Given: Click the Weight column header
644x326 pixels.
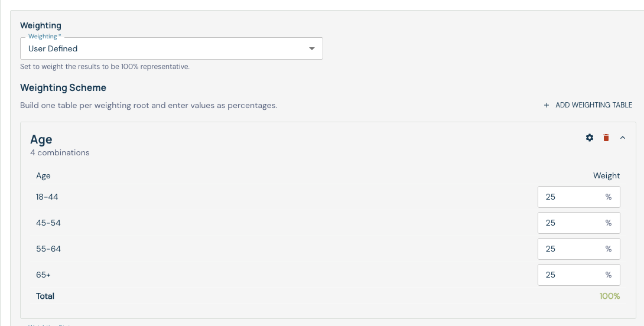Looking at the screenshot, I should pyautogui.click(x=606, y=176).
